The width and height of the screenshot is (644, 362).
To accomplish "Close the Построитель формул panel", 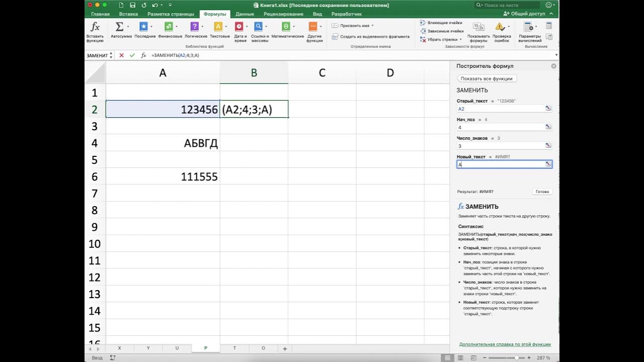I will click(x=553, y=66).
